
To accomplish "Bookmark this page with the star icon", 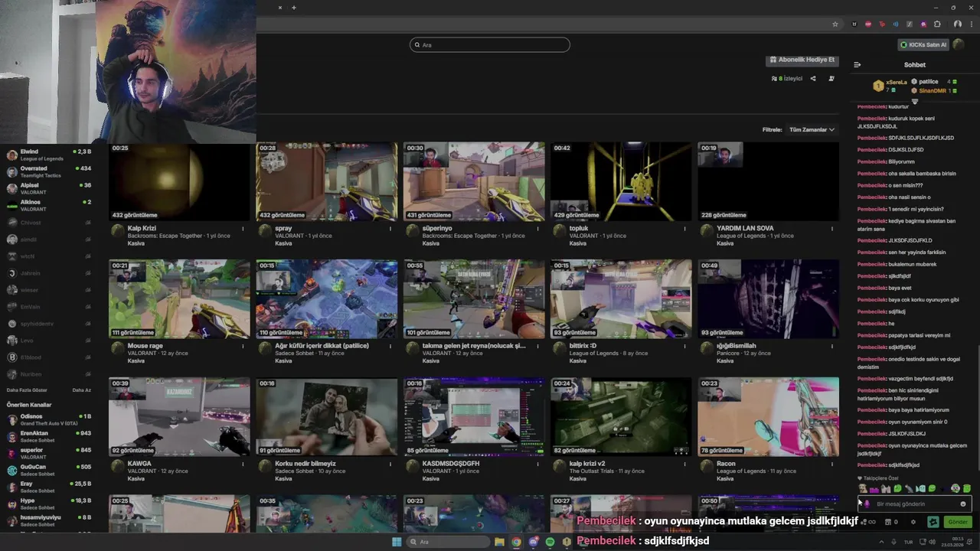I will point(835,24).
